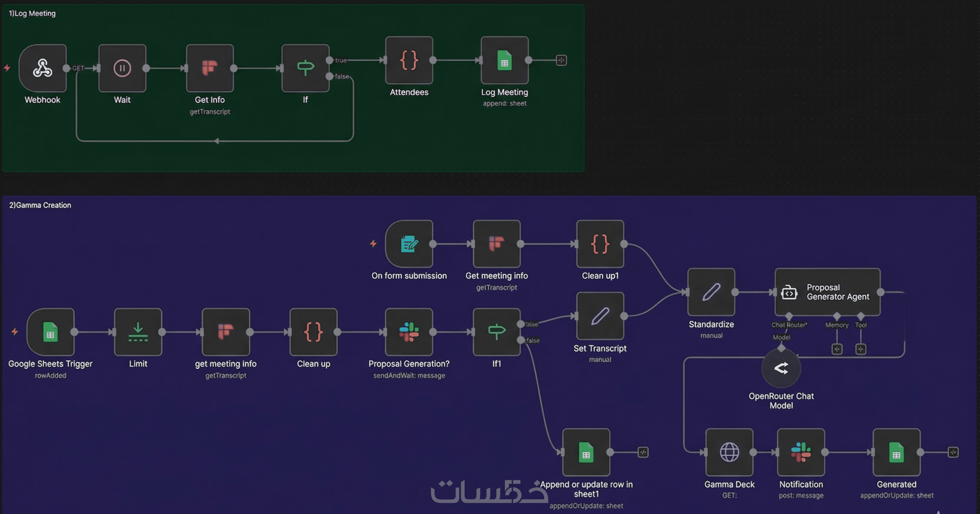
Task: Open the Limit node
Action: point(138,332)
